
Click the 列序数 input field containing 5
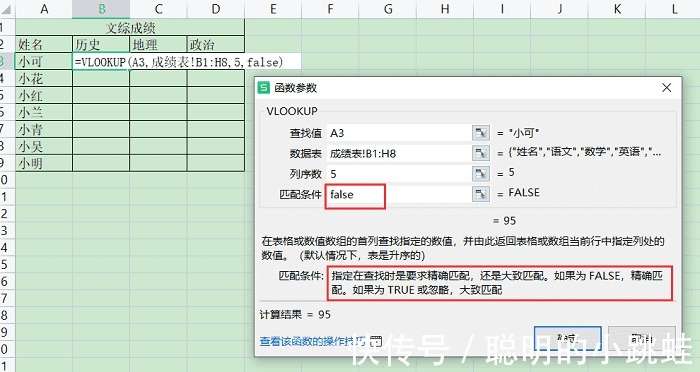point(399,173)
